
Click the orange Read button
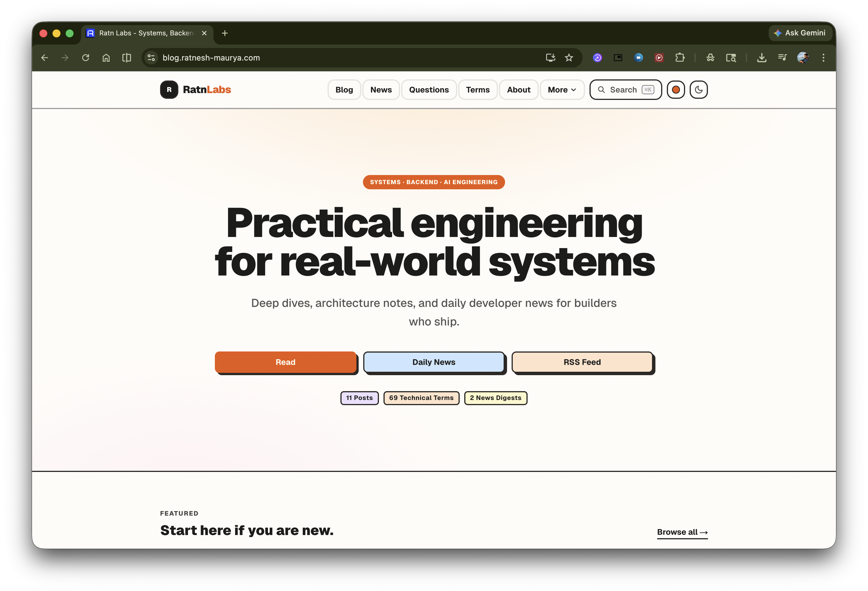tap(285, 362)
